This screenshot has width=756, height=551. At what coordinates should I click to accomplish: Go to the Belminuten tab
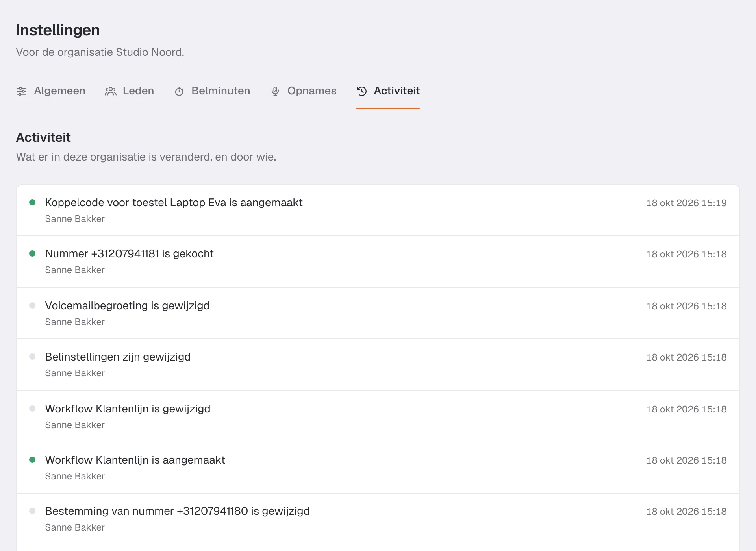[x=212, y=91]
